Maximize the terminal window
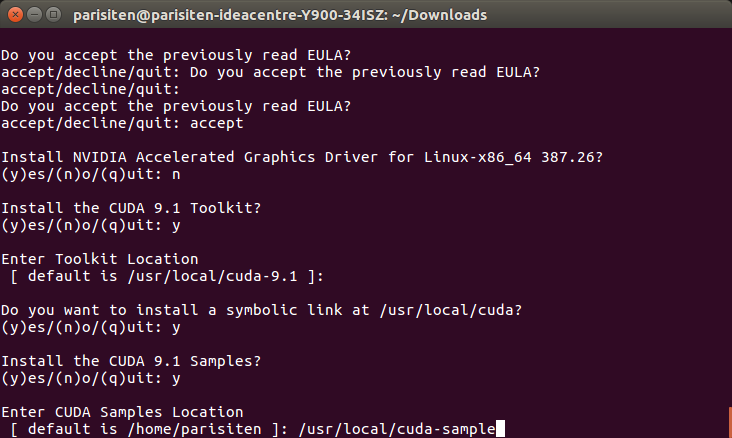 point(54,15)
